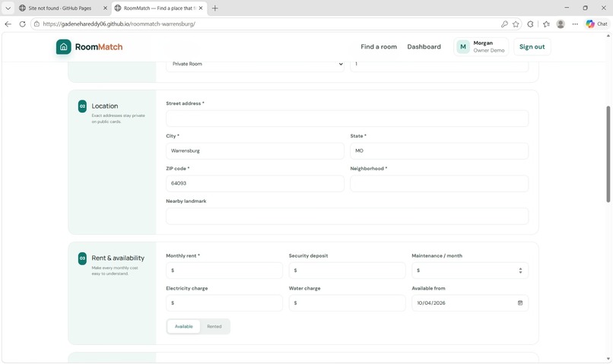Click 'Make every monthly cost' hint text
Image resolution: width=613 pixels, height=364 pixels.
click(x=115, y=271)
